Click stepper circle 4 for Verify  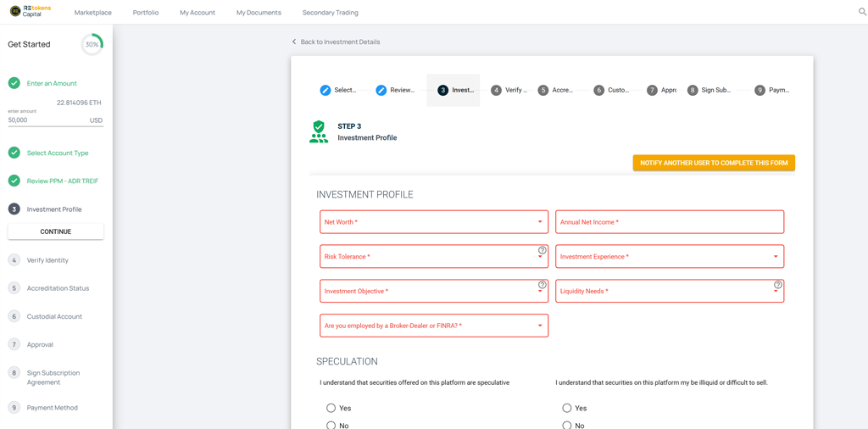pyautogui.click(x=497, y=90)
